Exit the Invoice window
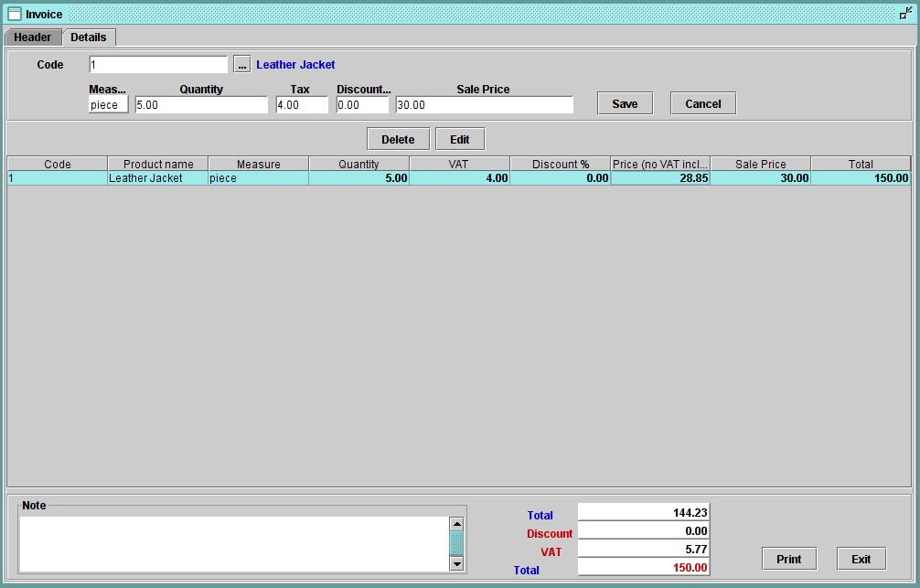Image resolution: width=920 pixels, height=588 pixels. pos(861,558)
